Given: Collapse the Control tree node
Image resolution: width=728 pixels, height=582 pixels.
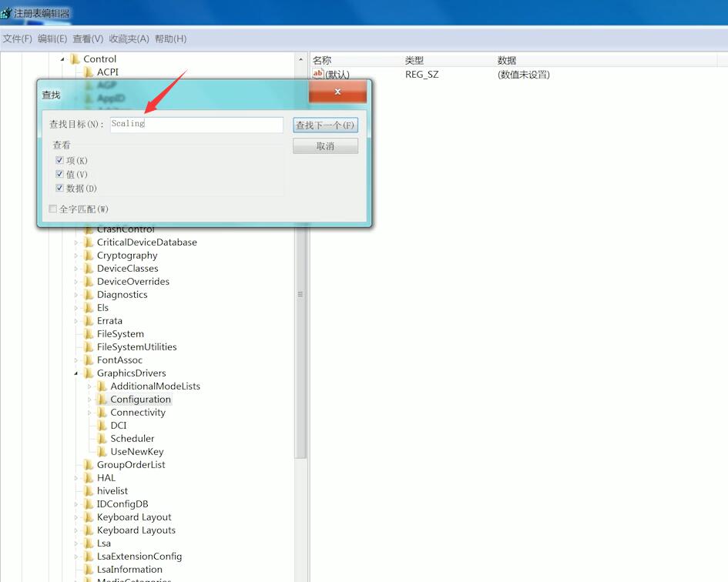Looking at the screenshot, I should (62, 59).
